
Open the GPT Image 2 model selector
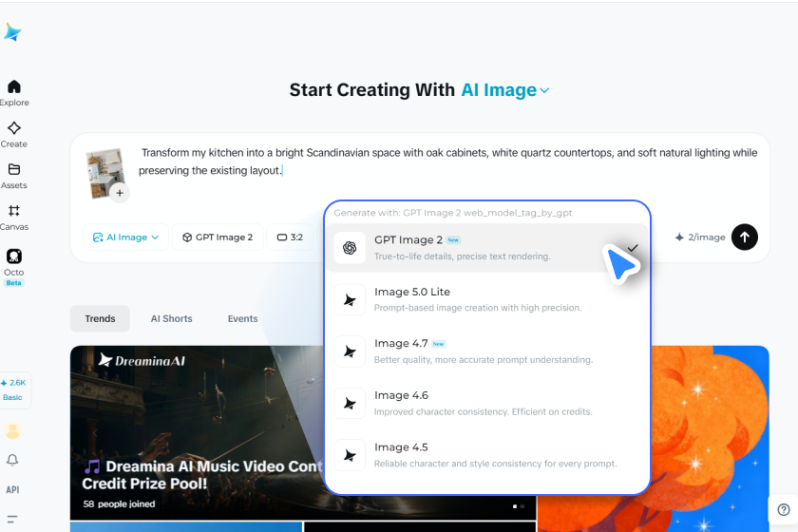coord(218,237)
